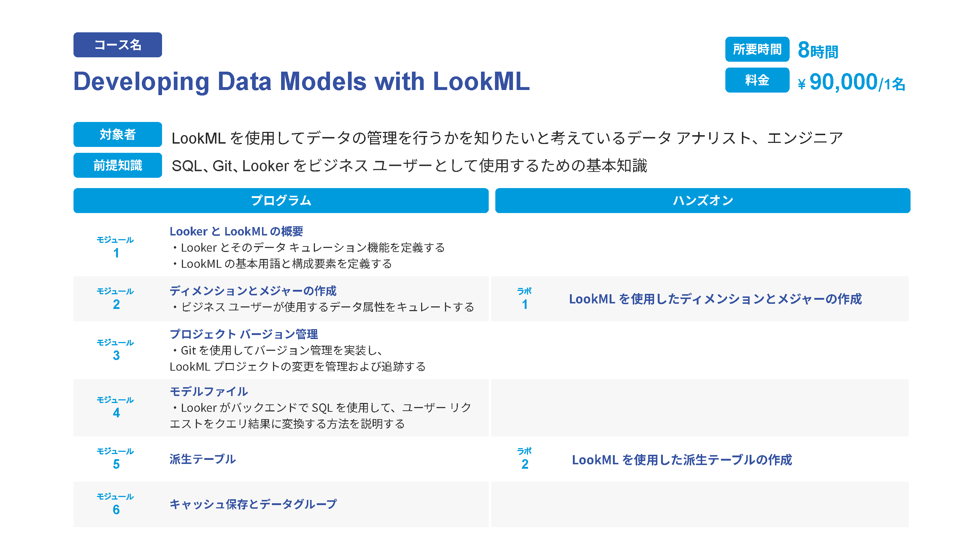Click the コース名 badge
980x551 pixels.
[118, 45]
